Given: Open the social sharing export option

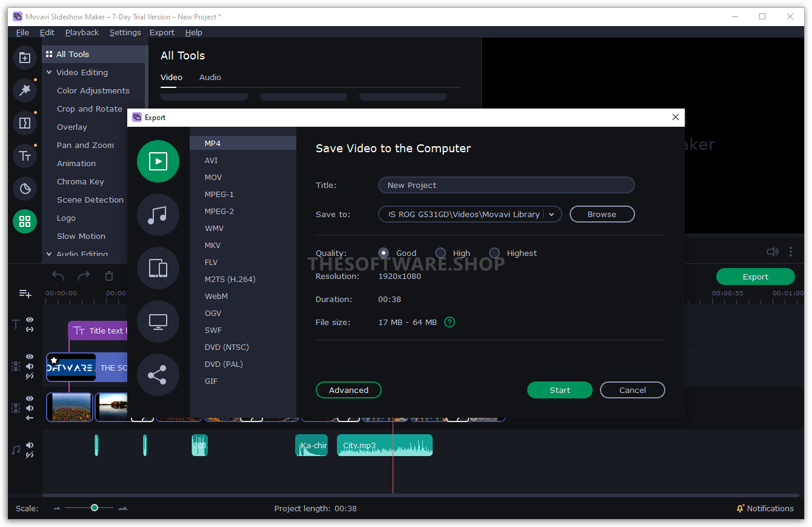Looking at the screenshot, I should pos(158,375).
